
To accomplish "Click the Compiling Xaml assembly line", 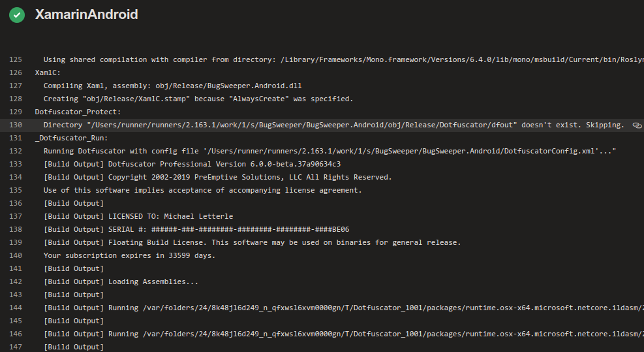I will 172,86.
